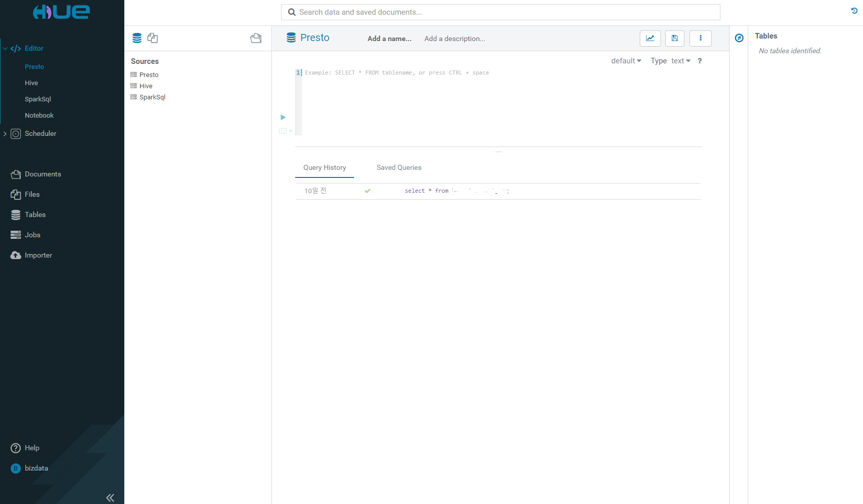Screen dimensions: 863x504
Task: Expand the Scheduler section chevron
Action: [x=5, y=134]
